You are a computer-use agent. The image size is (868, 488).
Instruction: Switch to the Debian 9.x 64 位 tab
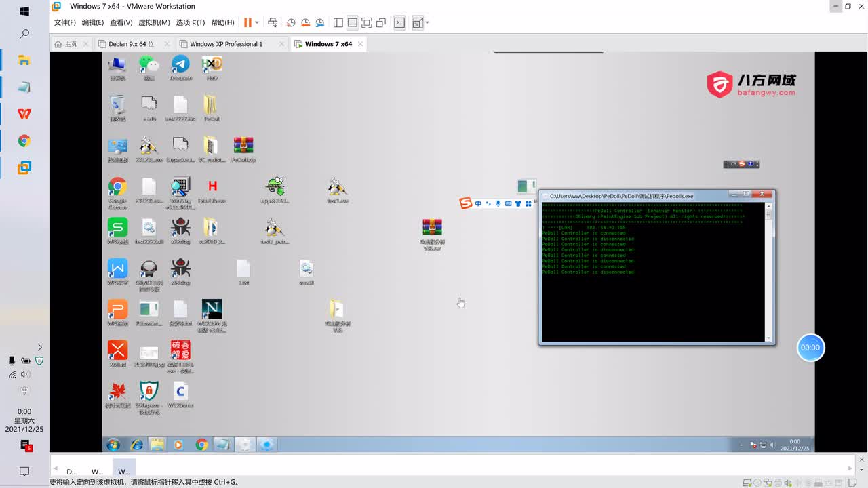click(x=132, y=44)
